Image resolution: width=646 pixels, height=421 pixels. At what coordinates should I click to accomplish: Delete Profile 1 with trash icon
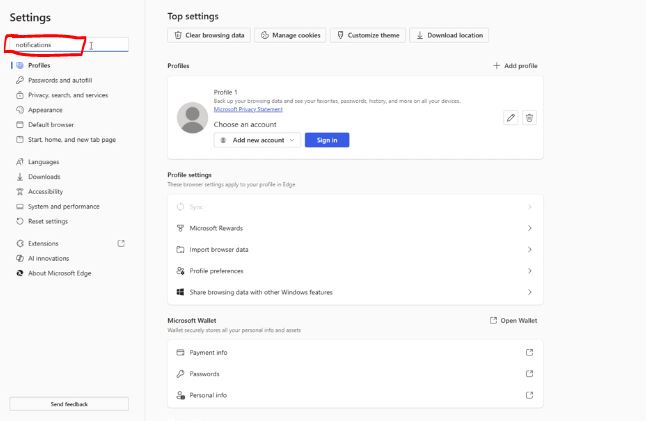[529, 118]
